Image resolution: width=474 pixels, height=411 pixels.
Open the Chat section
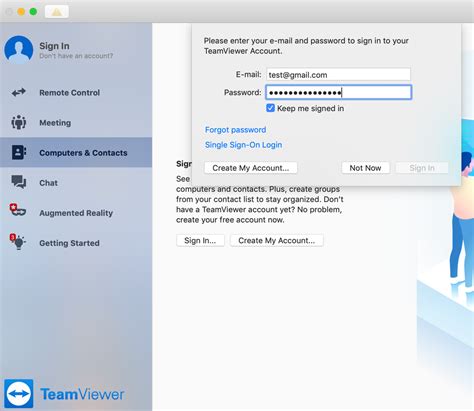[x=76, y=182]
